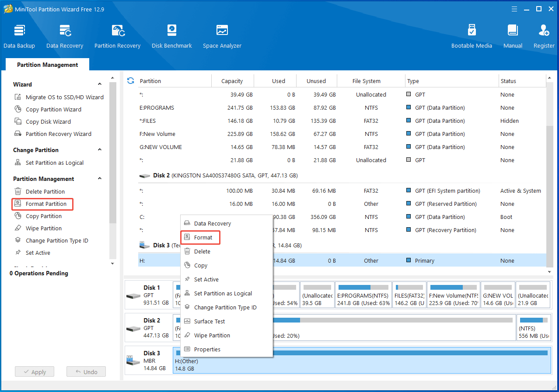Start Migrate OS to SSD/HD Wizard

coord(59,97)
